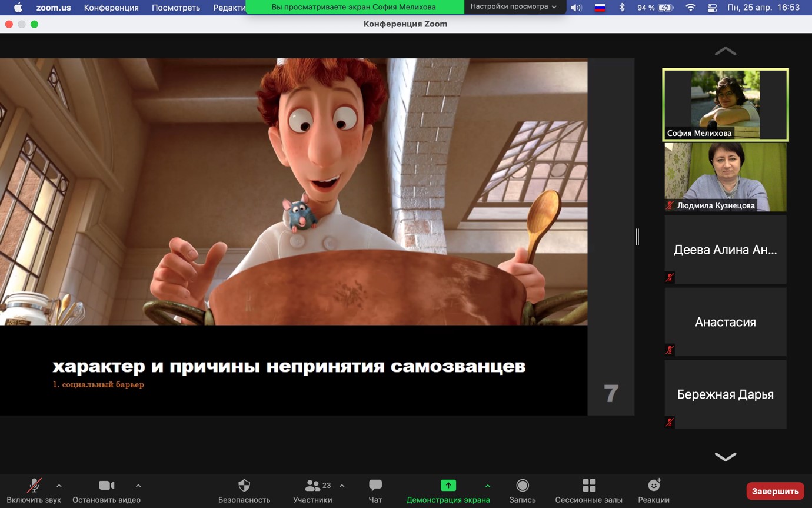812x508 pixels.
Task: Expand share options arrow beside Демонстрация экрана
Action: coord(487,486)
